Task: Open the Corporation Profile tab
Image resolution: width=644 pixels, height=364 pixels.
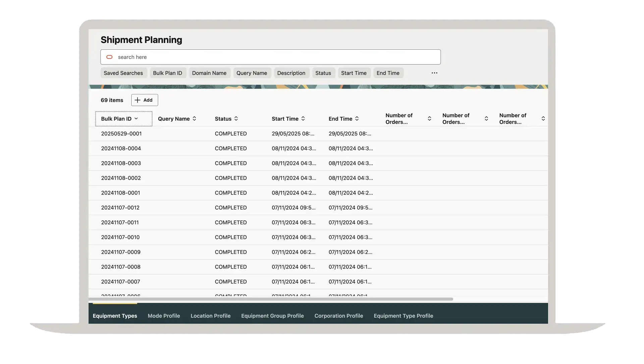Action: coord(338,316)
